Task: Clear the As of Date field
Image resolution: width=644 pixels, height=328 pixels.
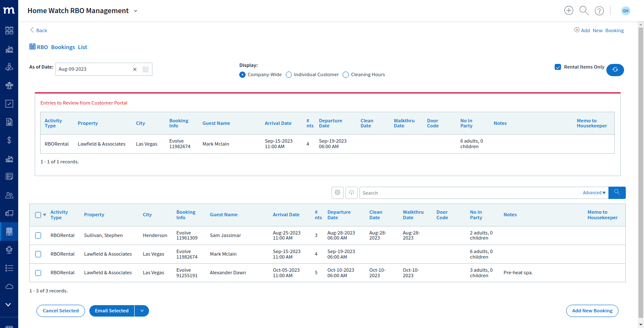Action: (x=135, y=69)
